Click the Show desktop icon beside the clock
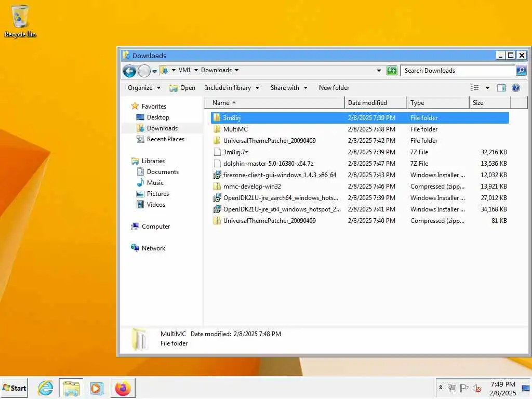The height and width of the screenshot is (399, 532). click(x=526, y=388)
